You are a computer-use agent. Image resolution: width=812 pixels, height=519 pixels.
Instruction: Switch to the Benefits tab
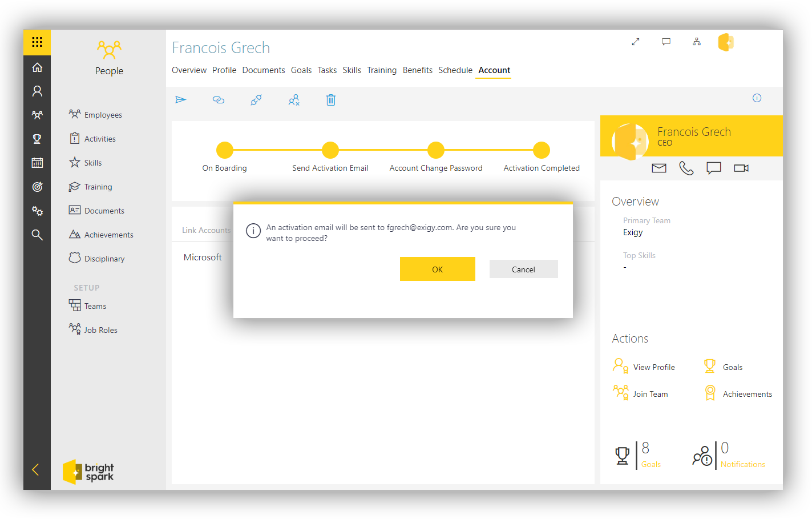point(418,70)
